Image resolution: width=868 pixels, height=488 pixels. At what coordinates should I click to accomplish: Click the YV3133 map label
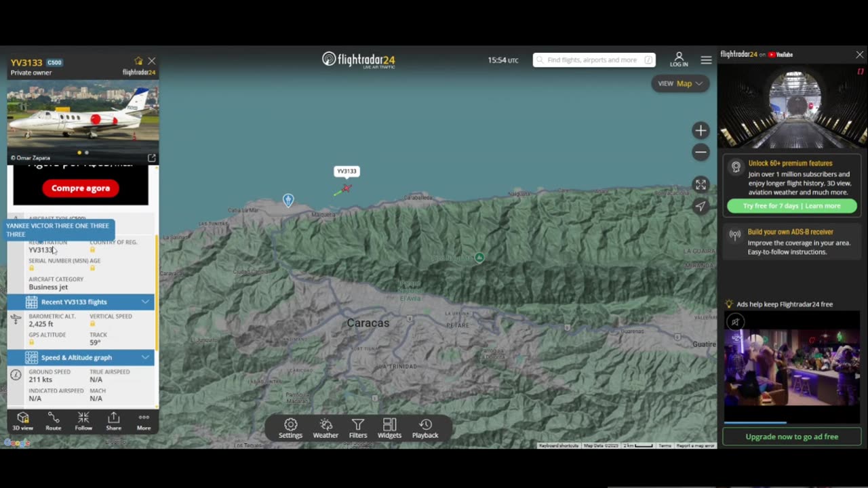(347, 171)
